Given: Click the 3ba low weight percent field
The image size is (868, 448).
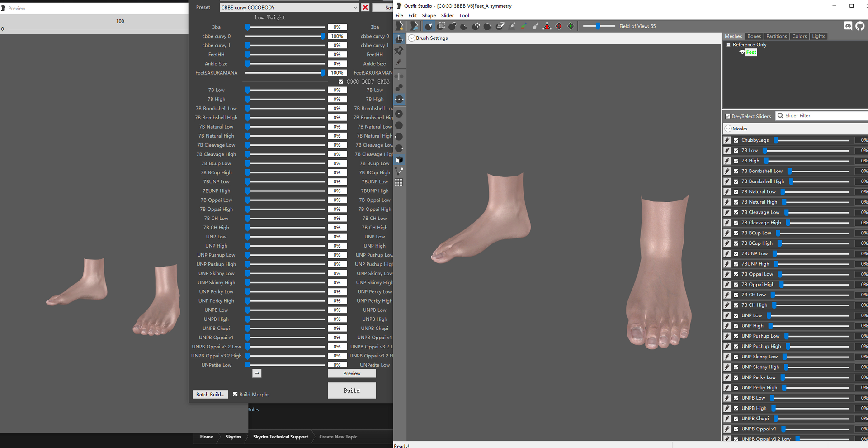Looking at the screenshot, I should [x=337, y=27].
